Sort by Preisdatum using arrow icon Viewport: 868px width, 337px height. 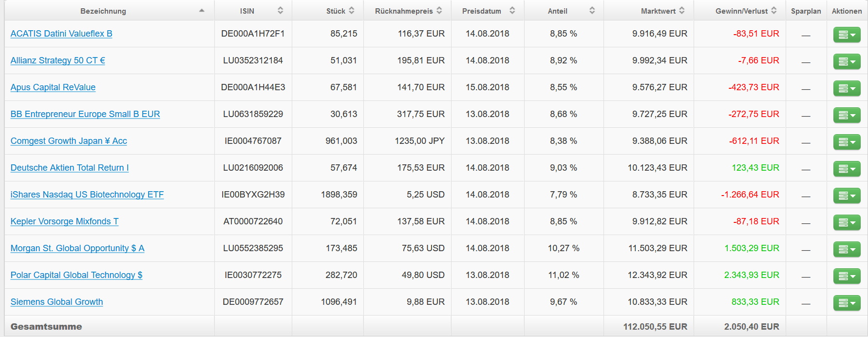click(512, 11)
